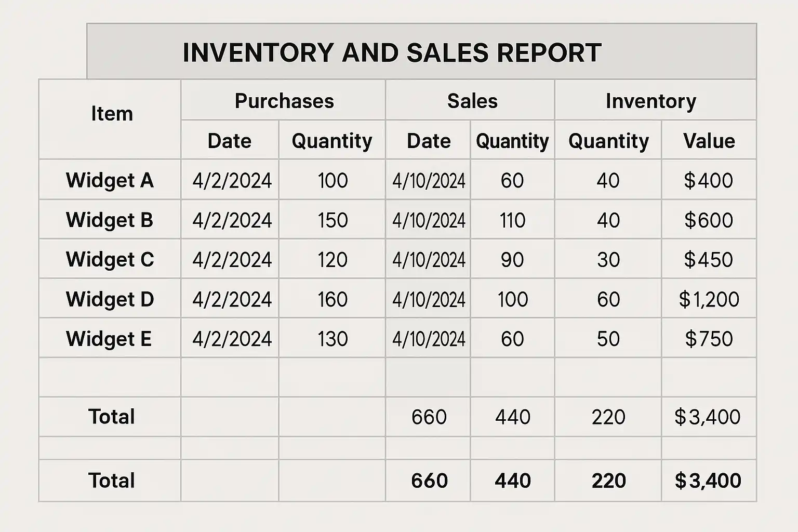Select Widget E's inventory quantity 50
Image resolution: width=798 pixels, height=532 pixels.
point(608,339)
